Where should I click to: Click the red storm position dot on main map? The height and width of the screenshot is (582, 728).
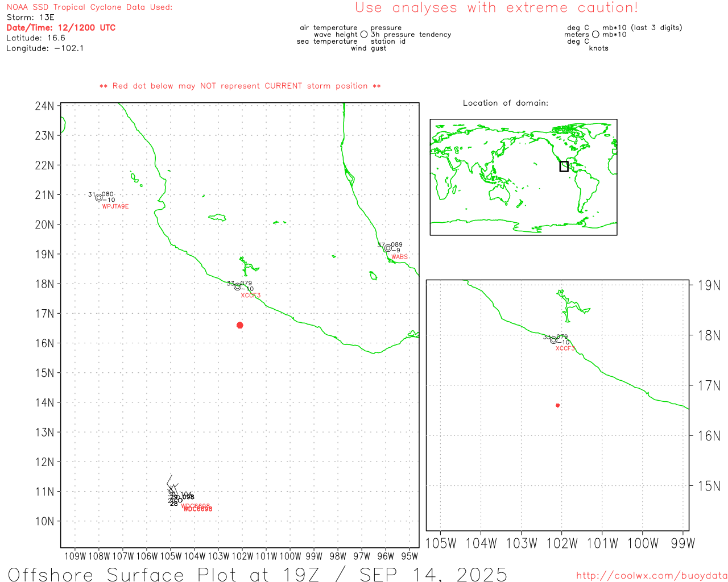point(239,325)
